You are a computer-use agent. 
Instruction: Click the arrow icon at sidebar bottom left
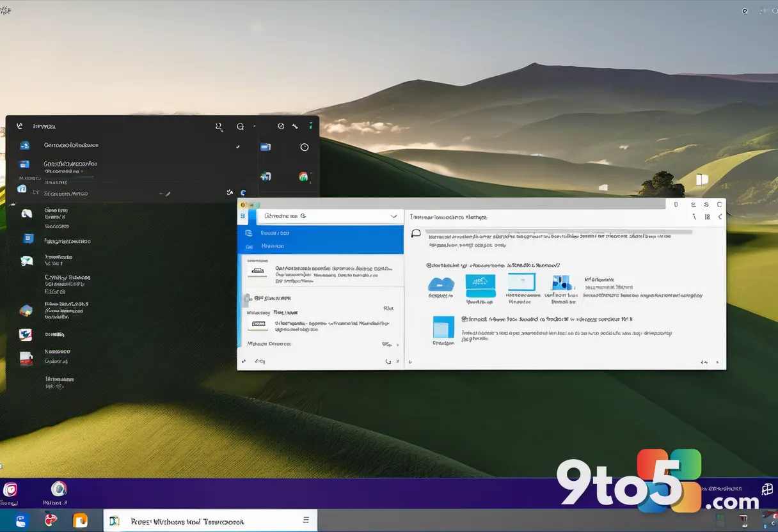243,361
